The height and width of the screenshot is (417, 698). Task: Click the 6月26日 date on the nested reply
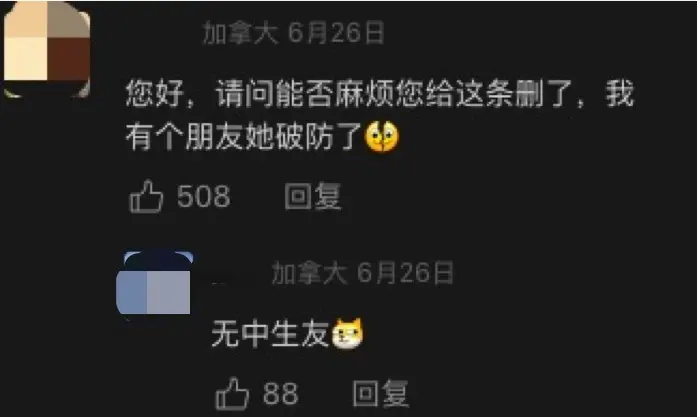point(405,272)
